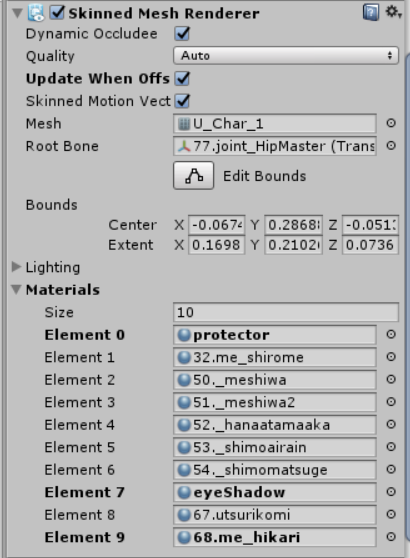Select the 32.me_shirome material field

275,357
